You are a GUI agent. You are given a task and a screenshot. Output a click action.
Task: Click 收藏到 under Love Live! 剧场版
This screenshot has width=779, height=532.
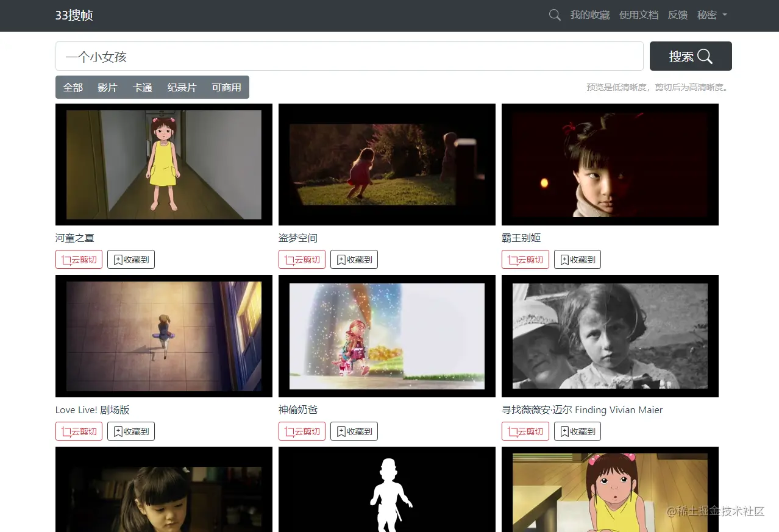131,431
